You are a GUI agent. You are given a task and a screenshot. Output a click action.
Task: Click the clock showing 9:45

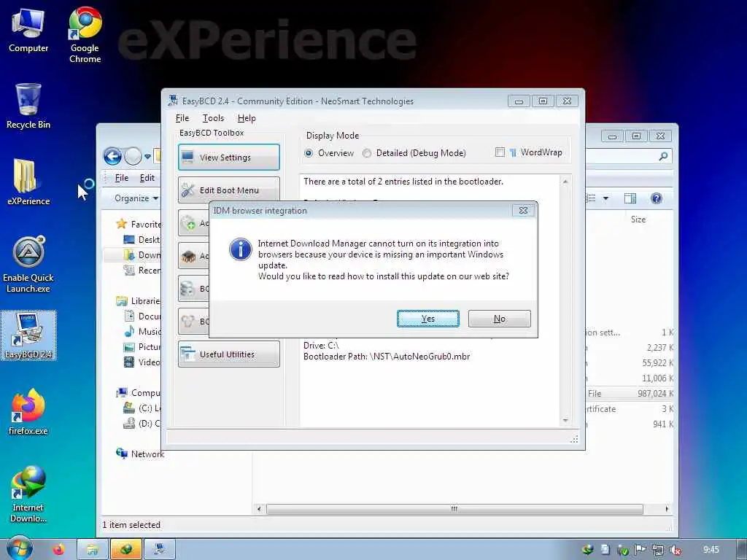711,550
